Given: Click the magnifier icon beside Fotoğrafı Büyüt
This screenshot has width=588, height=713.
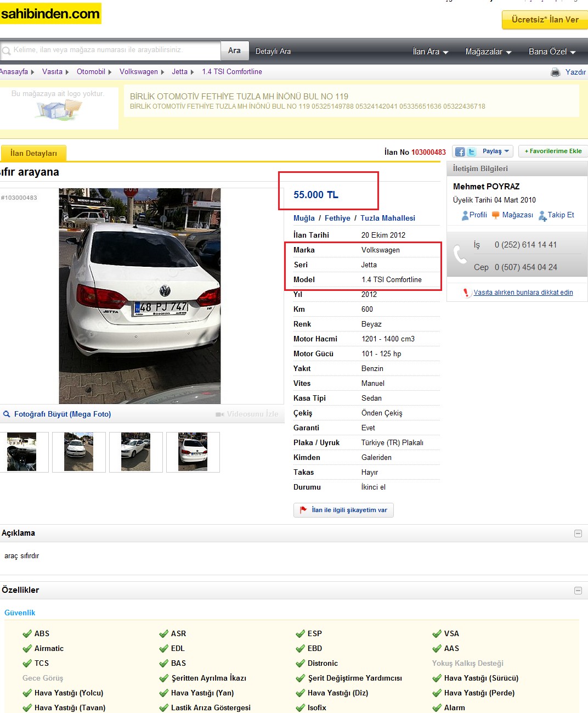Looking at the screenshot, I should pyautogui.click(x=7, y=414).
